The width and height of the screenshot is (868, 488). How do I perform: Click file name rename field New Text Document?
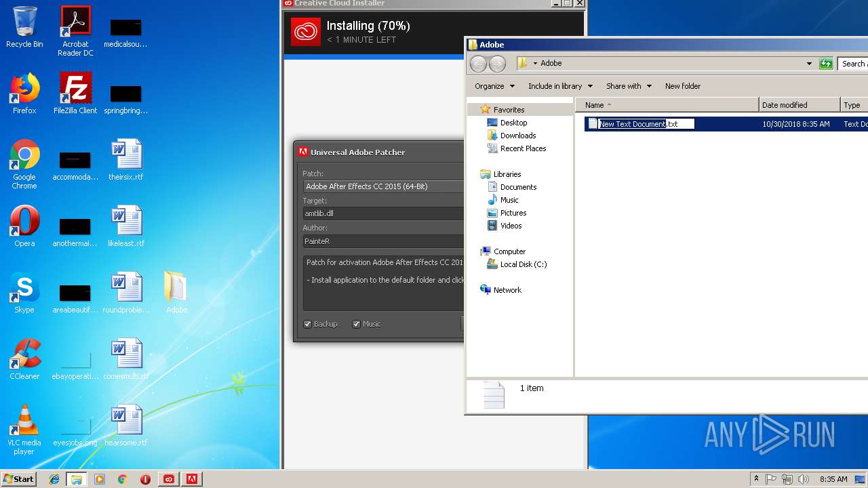click(646, 124)
